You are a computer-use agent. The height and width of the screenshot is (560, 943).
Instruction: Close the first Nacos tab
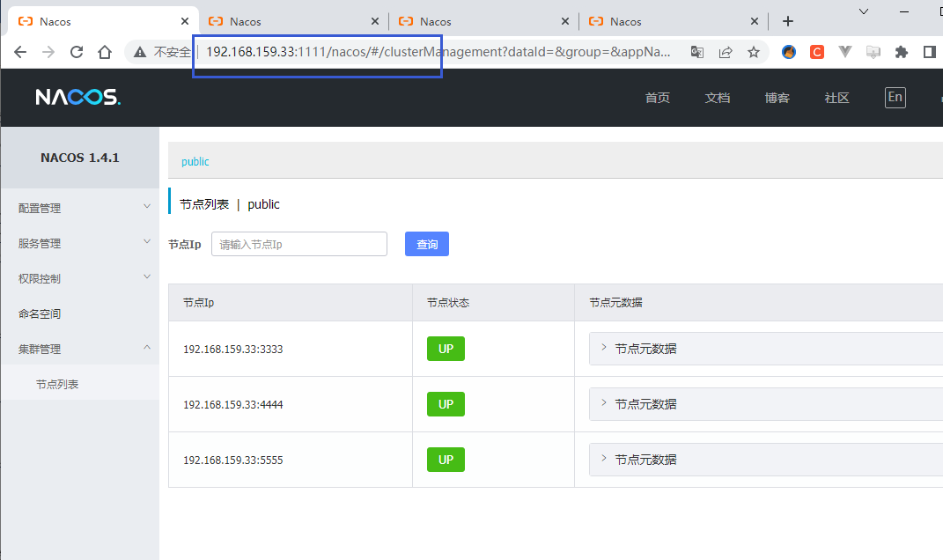[185, 22]
